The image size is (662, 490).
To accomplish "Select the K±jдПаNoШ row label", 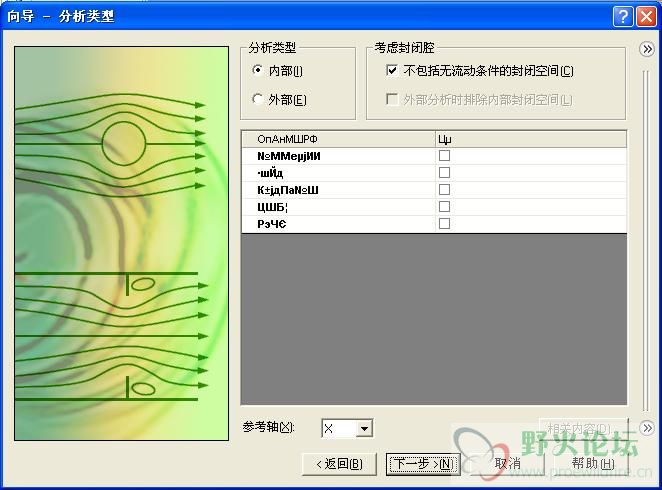I will point(288,190).
